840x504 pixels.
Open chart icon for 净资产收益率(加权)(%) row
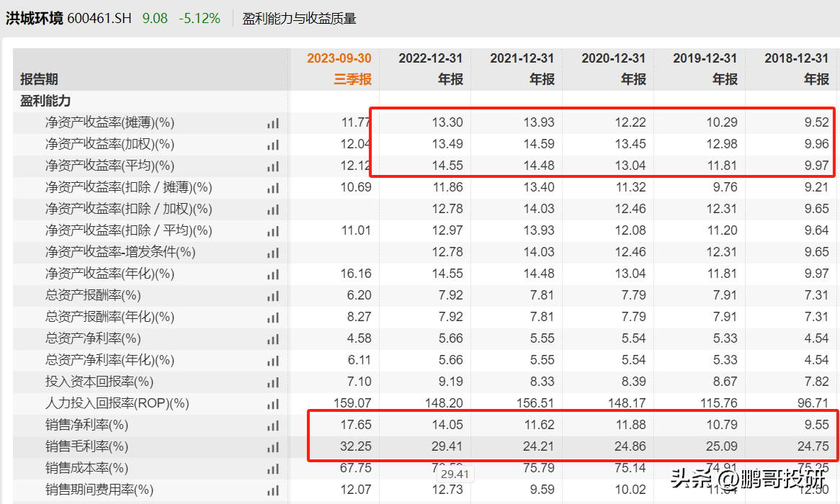click(273, 145)
